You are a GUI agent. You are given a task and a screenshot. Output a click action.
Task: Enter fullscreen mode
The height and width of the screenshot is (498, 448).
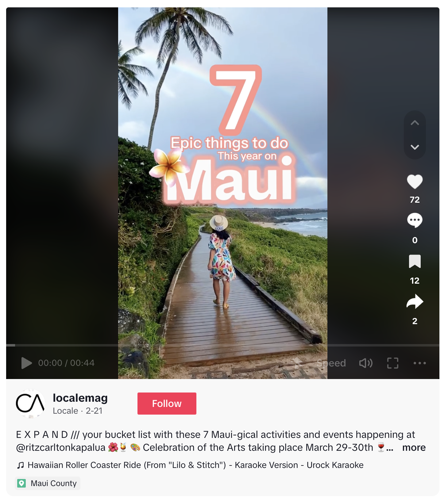click(392, 363)
